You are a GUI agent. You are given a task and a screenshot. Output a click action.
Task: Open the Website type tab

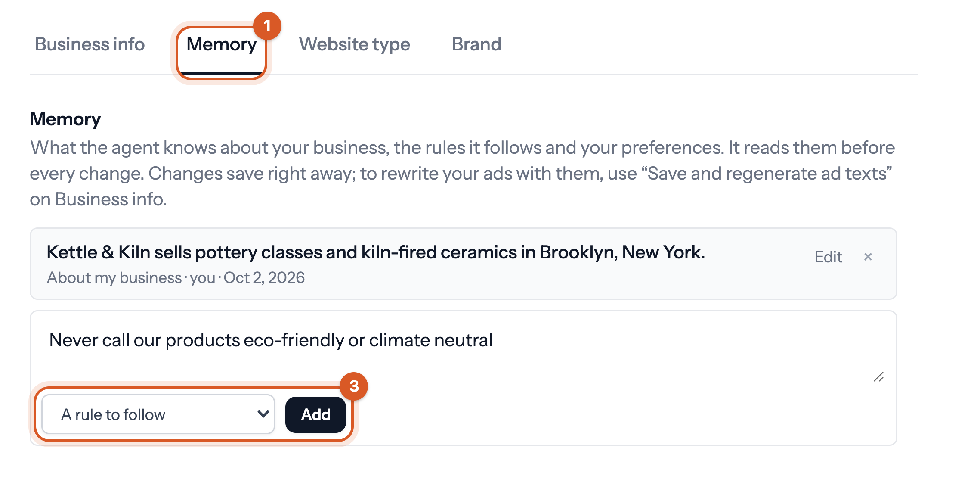(355, 44)
